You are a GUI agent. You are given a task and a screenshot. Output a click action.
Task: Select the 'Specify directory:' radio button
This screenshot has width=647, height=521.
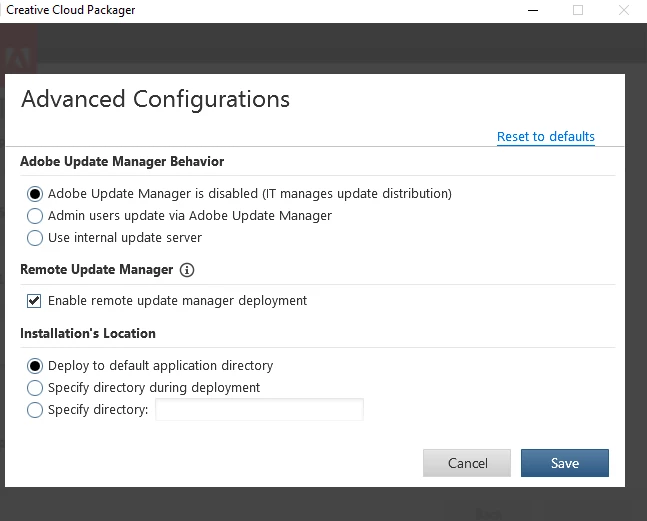tap(36, 410)
